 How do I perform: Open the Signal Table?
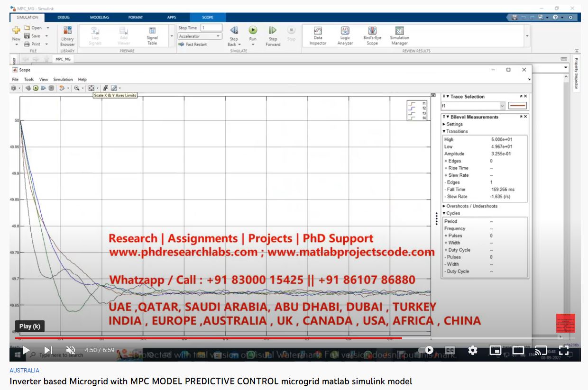[x=152, y=36]
